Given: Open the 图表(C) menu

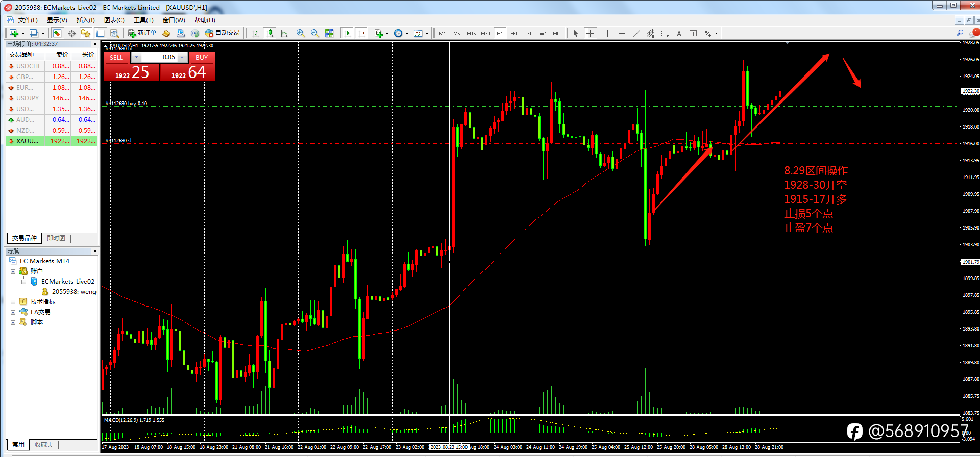Looking at the screenshot, I should click(x=114, y=20).
